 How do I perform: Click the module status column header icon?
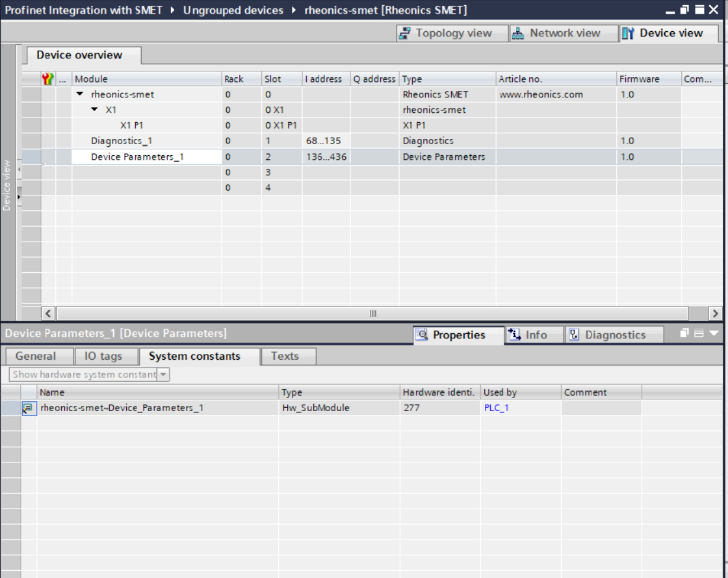[x=48, y=79]
